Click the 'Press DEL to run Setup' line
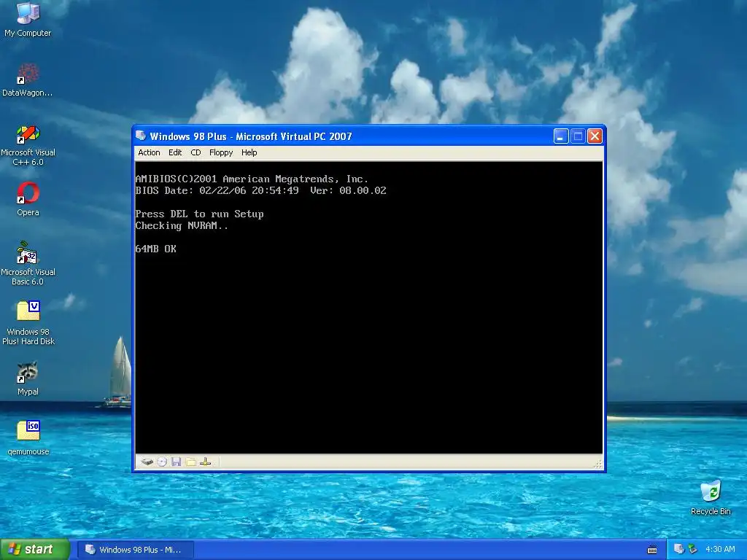The height and width of the screenshot is (560, 747). 199,214
